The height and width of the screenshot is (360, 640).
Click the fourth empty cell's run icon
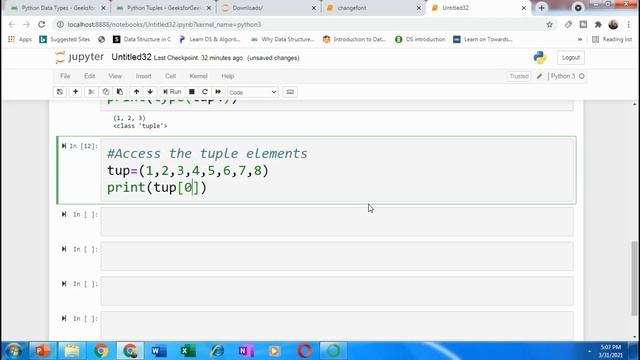(64, 318)
